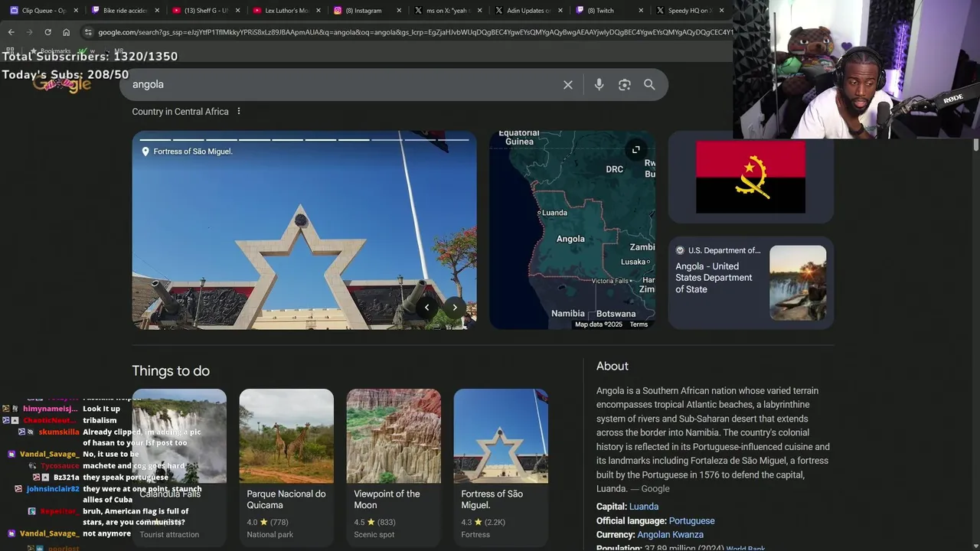980x551 pixels.
Task: Open Fortress of São Miguel attraction card
Action: [501, 468]
